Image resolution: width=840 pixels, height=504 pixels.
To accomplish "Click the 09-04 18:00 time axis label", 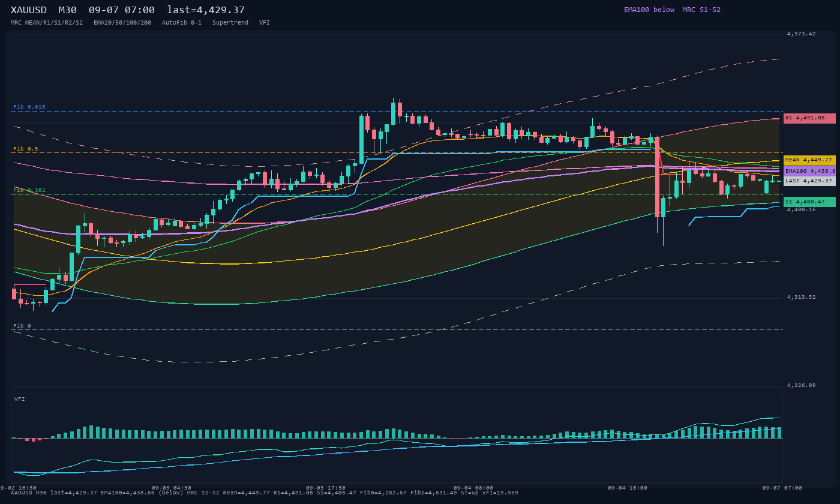I will (628, 488).
